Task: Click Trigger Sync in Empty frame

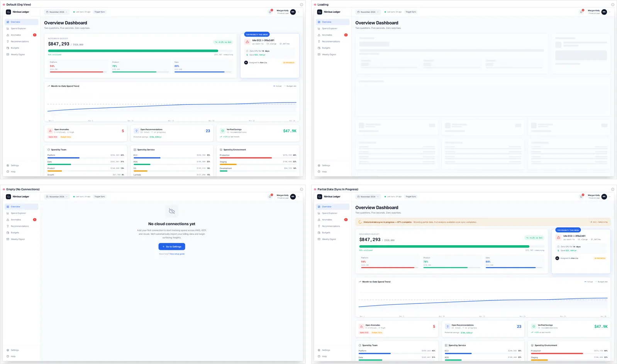Action: (x=100, y=197)
